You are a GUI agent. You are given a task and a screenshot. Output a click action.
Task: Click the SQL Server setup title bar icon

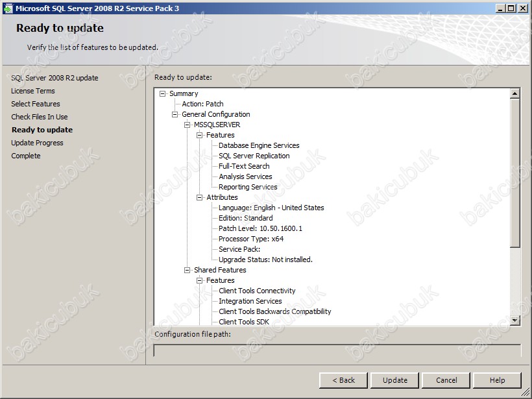8,8
